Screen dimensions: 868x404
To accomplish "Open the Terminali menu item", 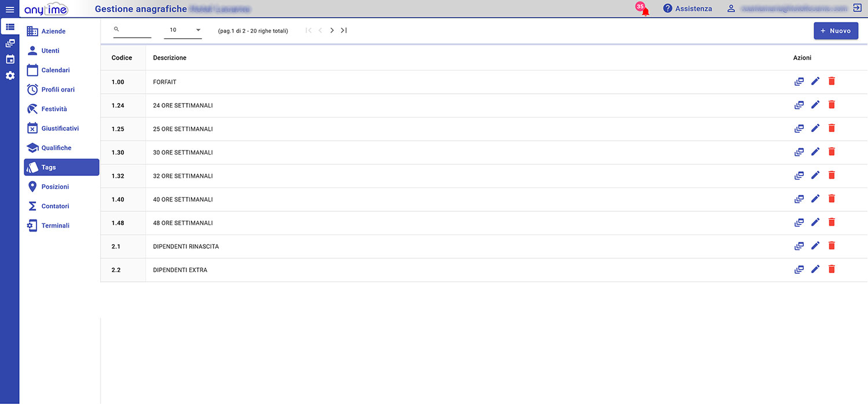I will pyautogui.click(x=55, y=226).
